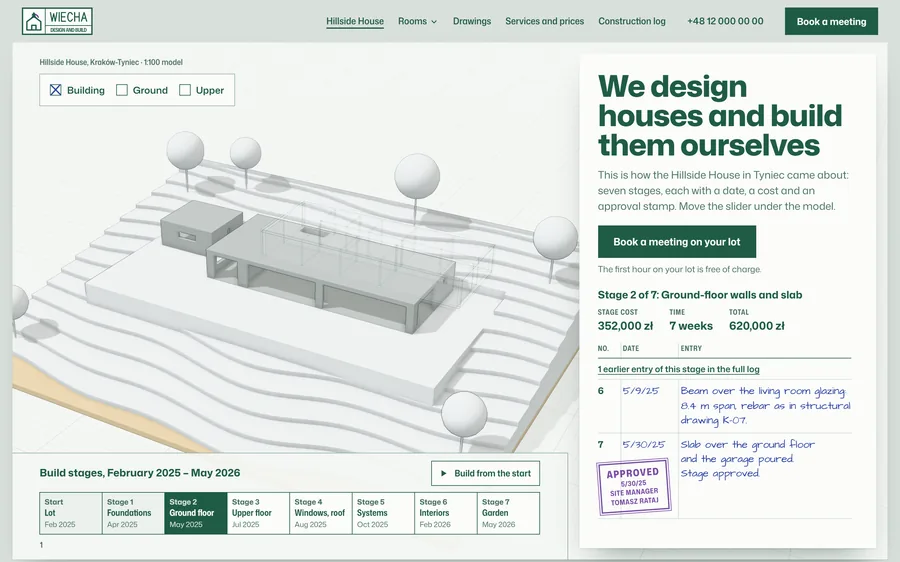Go to the Drawings page

click(472, 21)
